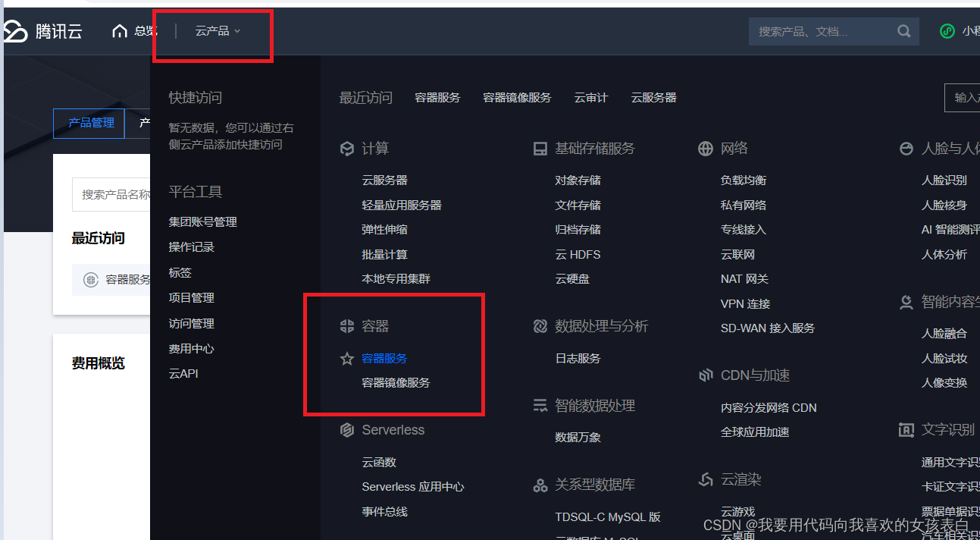Open 全球应用加速 product
The image size is (980, 540).
tap(755, 432)
